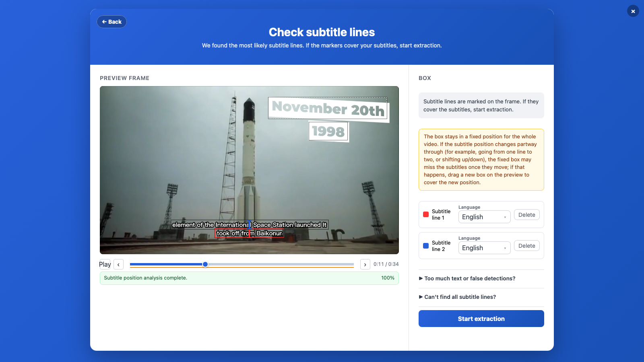Close the dialog with the X icon

633,11
